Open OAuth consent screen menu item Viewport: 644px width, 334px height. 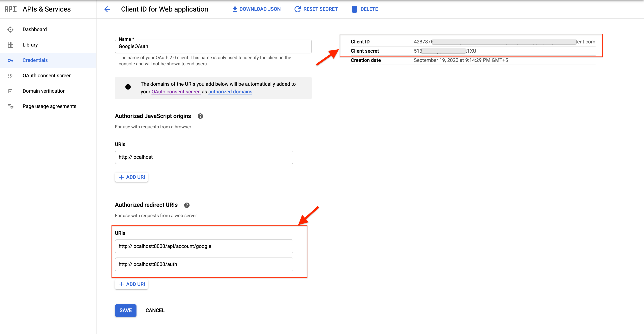tap(47, 76)
